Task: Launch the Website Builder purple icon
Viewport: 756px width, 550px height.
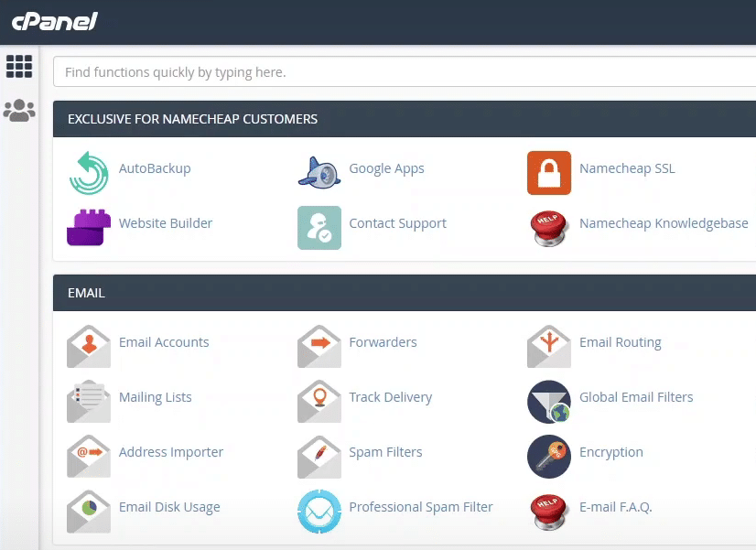Action: pos(89,228)
